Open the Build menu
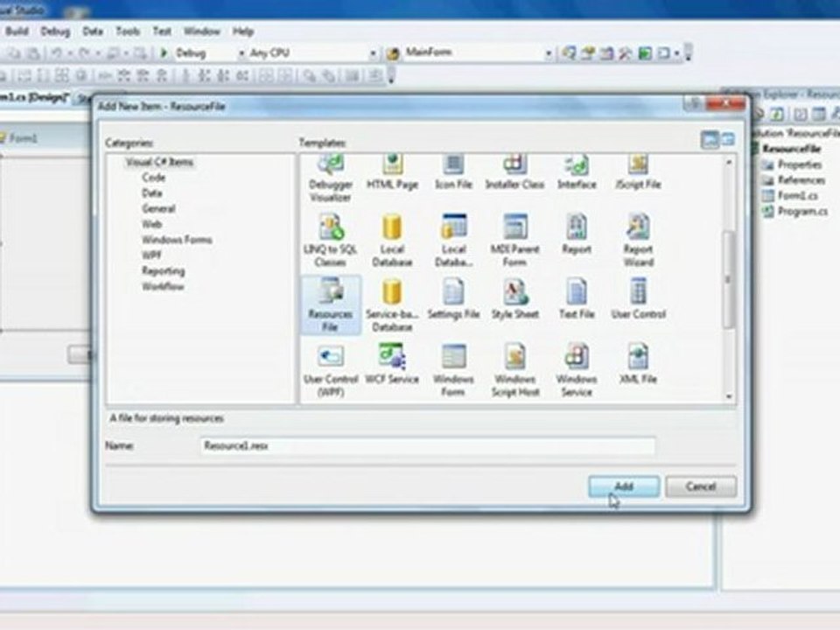The width and height of the screenshot is (840, 630). click(17, 31)
